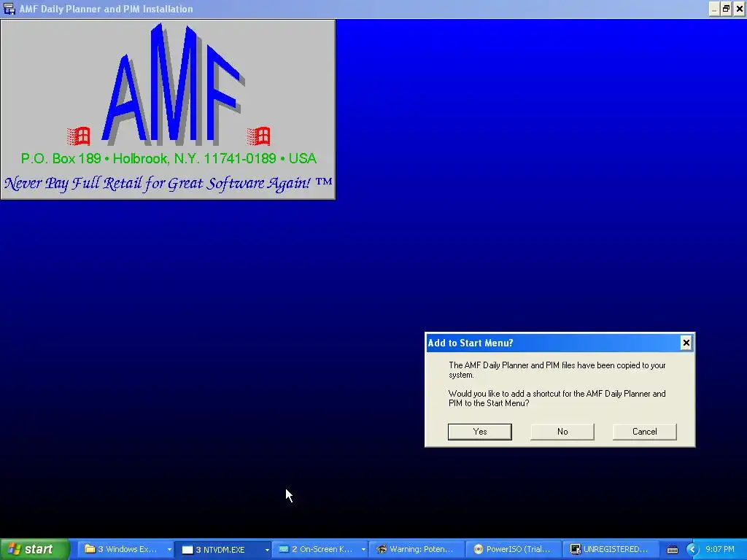Click No in Add to Start Menu dialog
The width and height of the screenshot is (747, 560).
tap(562, 432)
